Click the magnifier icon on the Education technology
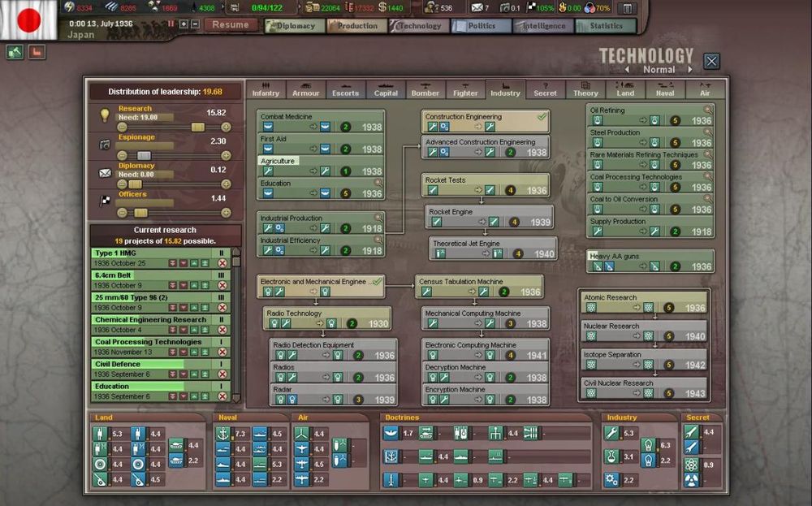Image resolution: width=812 pixels, height=506 pixels. tap(378, 183)
